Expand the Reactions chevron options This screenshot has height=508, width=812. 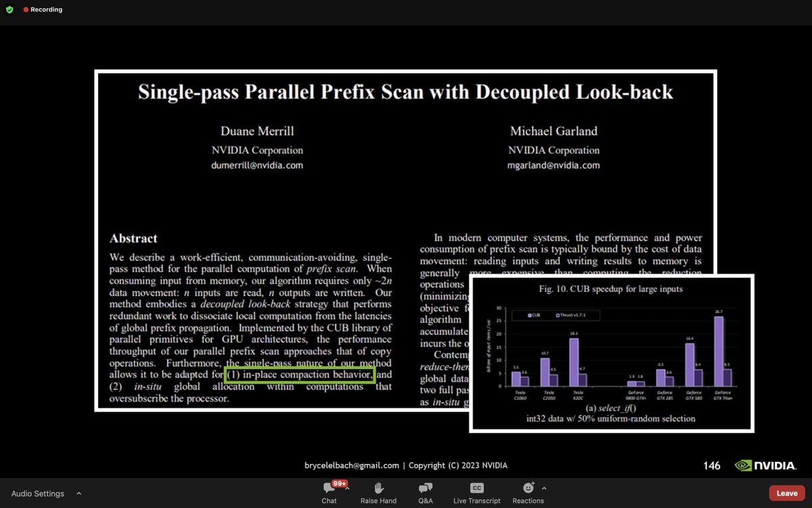pos(544,488)
